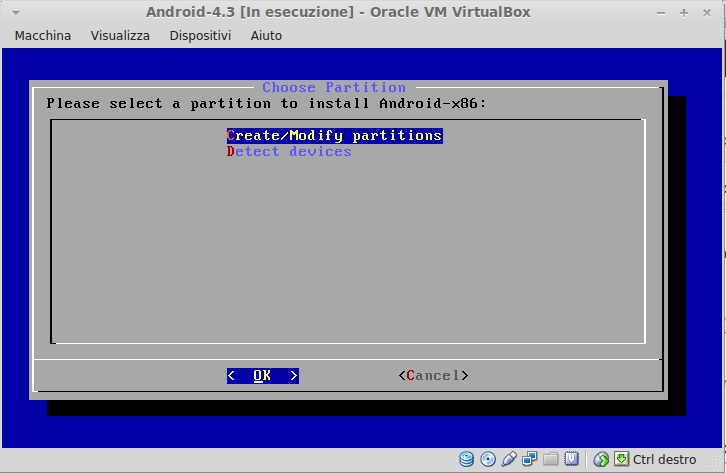Open window menu arrow in title bar
The height and width of the screenshot is (473, 726).
16,13
